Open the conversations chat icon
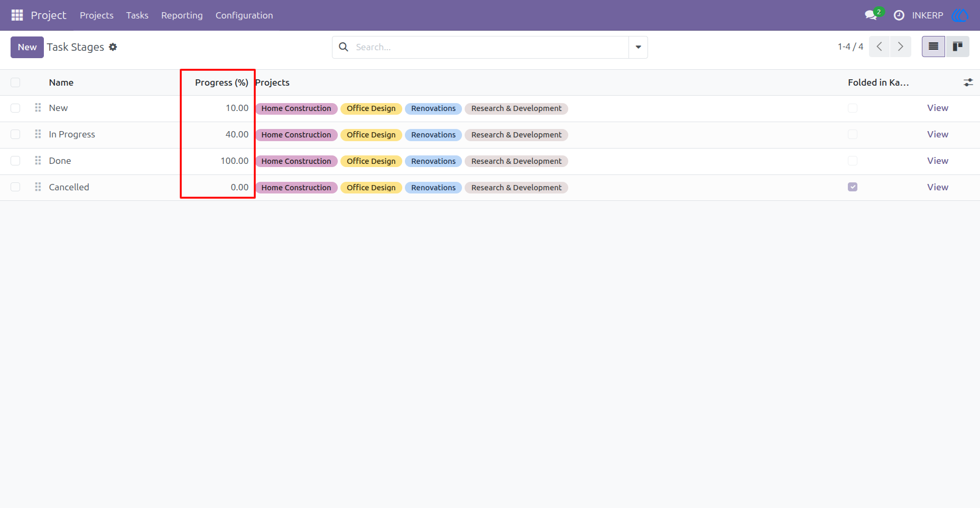 [871, 15]
